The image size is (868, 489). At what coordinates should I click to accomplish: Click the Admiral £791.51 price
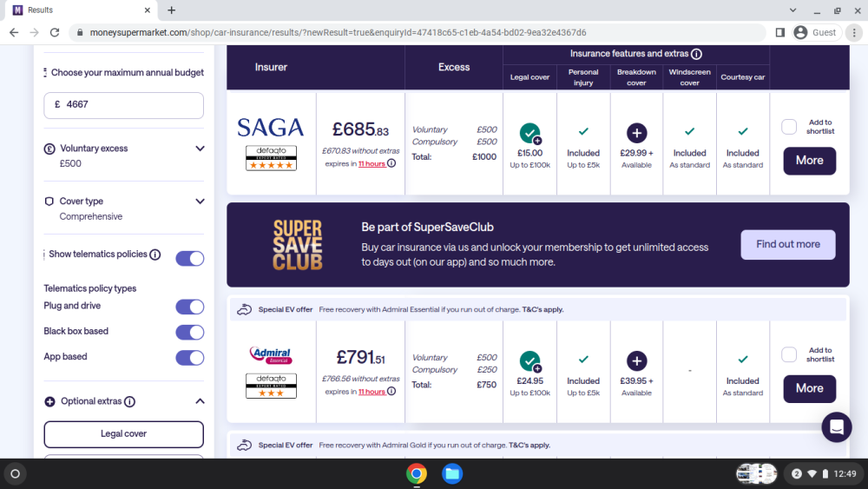click(x=360, y=357)
